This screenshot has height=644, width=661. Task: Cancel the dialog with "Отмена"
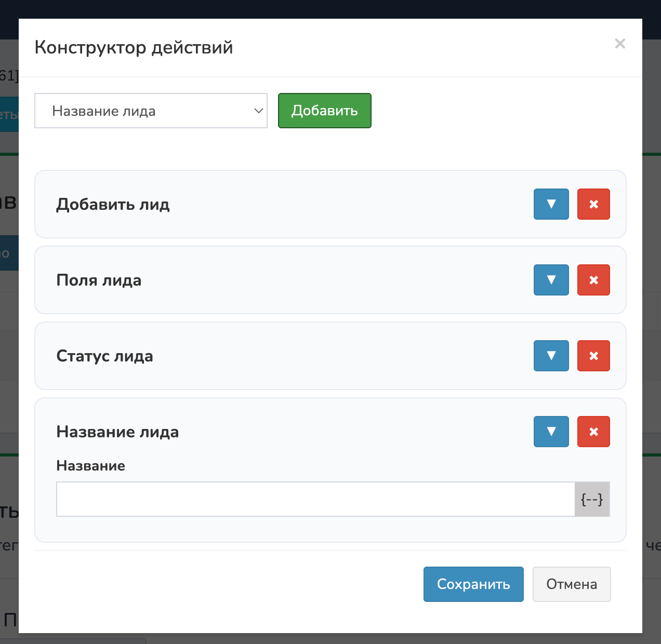(x=571, y=584)
